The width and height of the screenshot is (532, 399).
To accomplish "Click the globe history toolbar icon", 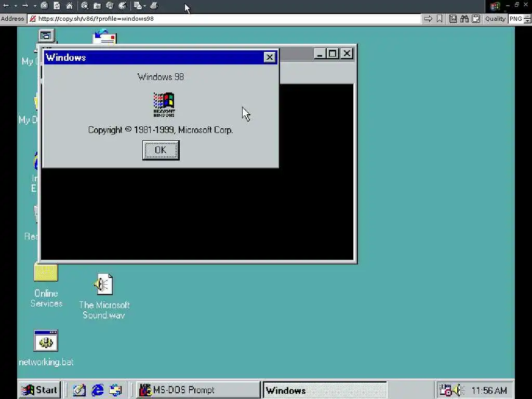I will click(110, 6).
